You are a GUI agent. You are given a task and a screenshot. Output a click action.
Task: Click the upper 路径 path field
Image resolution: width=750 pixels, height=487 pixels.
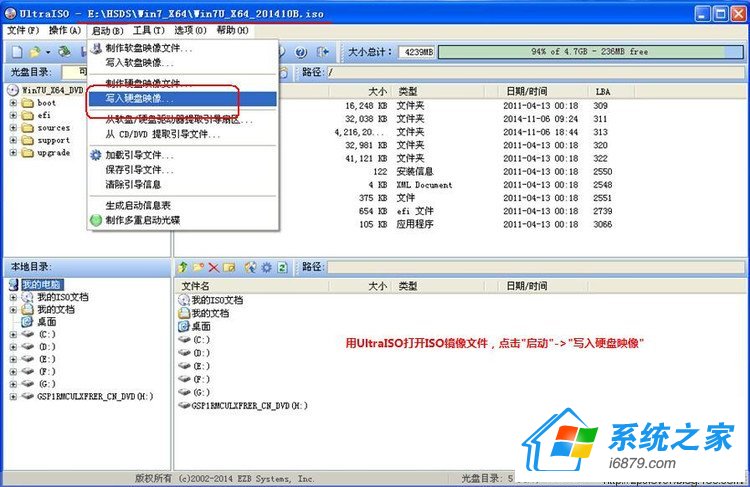(x=535, y=73)
